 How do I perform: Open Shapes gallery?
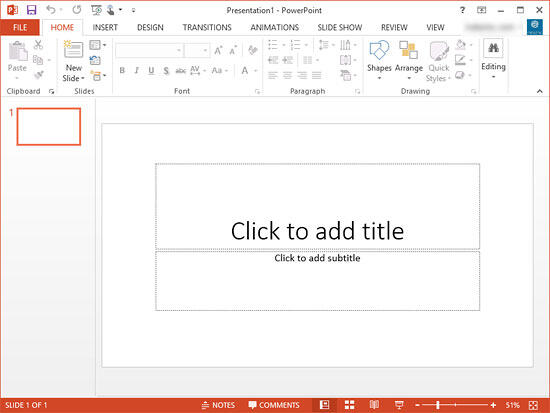point(379,60)
